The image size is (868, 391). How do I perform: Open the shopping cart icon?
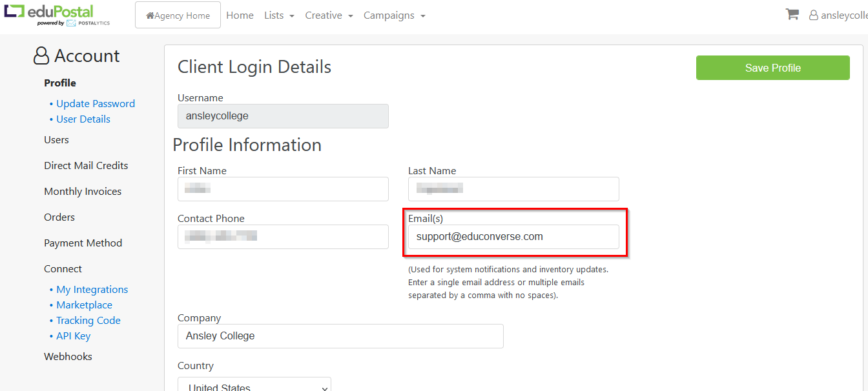[x=792, y=14]
